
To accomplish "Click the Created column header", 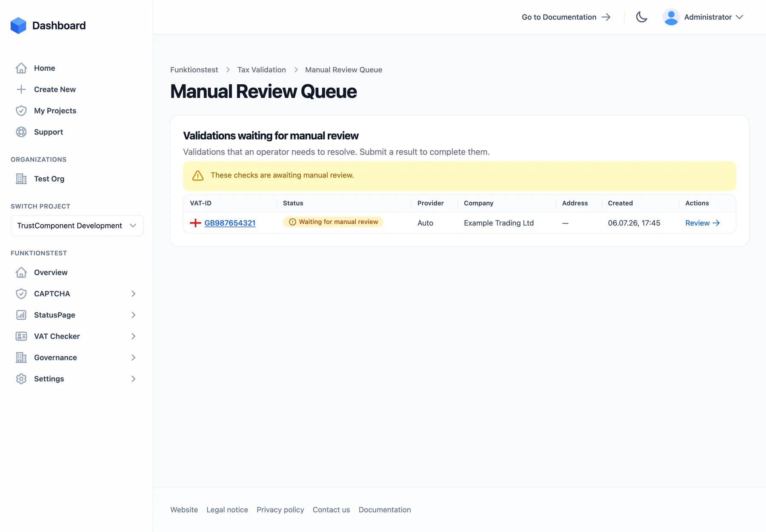I will click(x=620, y=203).
